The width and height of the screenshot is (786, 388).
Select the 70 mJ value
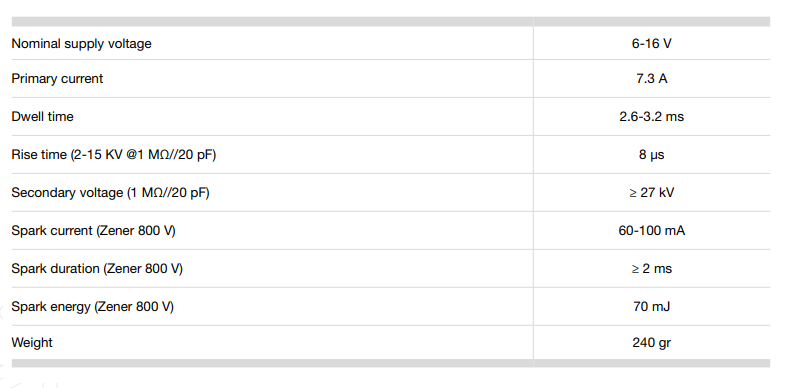[651, 306]
